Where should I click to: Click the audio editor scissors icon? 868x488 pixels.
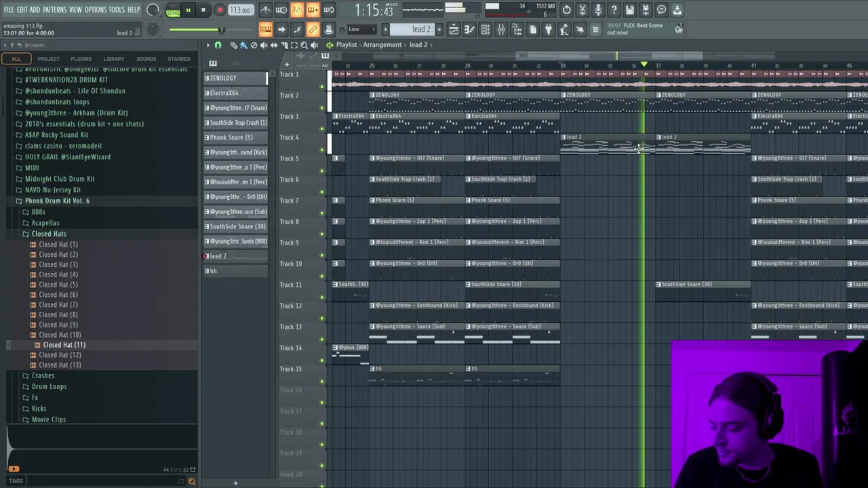[x=583, y=10]
